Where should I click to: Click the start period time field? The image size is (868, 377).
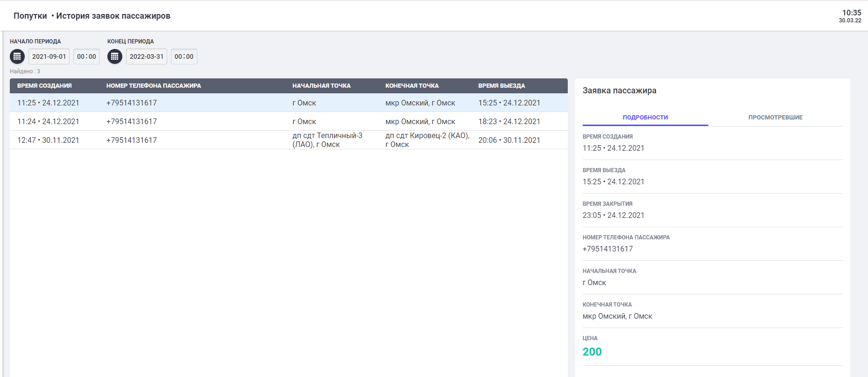(86, 56)
